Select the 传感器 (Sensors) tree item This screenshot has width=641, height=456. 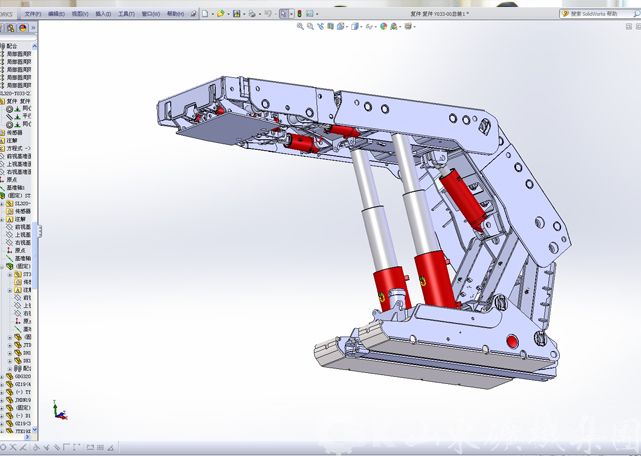[22, 131]
